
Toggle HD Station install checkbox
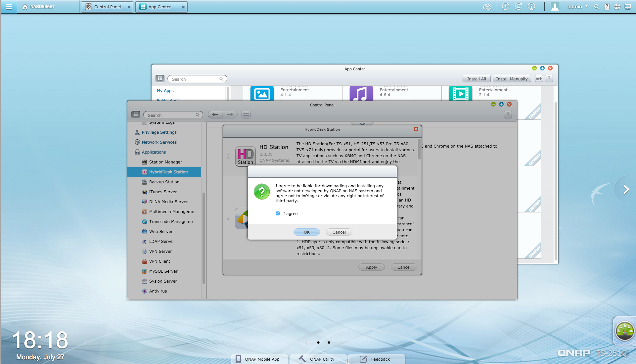228,157
